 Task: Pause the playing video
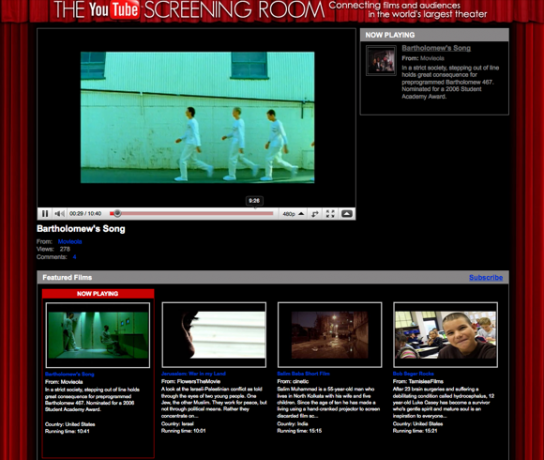click(45, 213)
